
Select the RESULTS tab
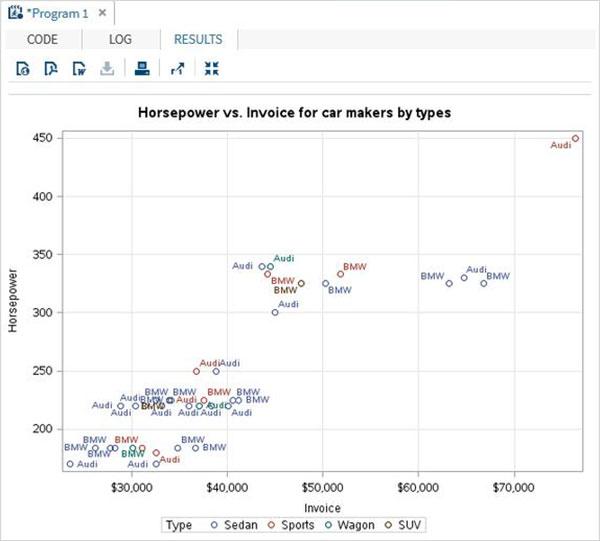198,39
